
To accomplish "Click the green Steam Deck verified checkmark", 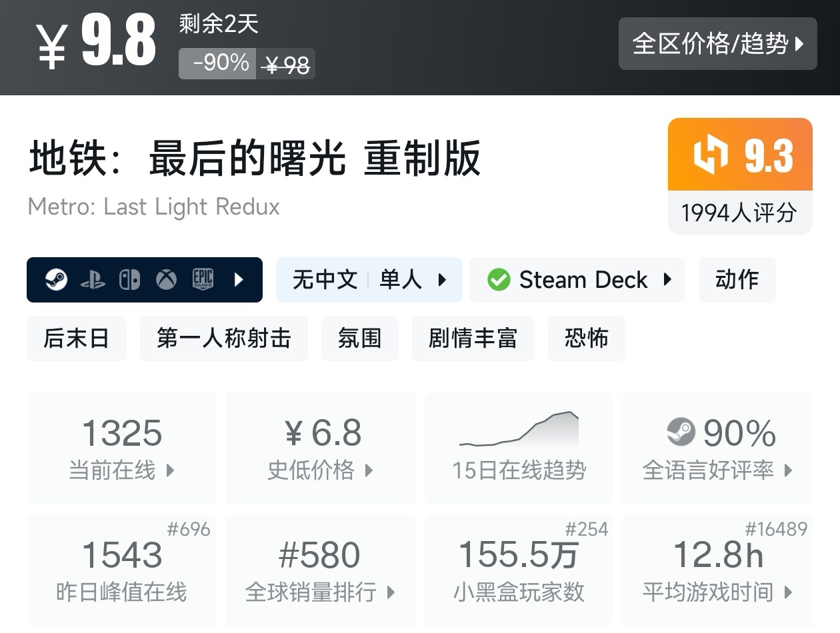I will (x=499, y=280).
